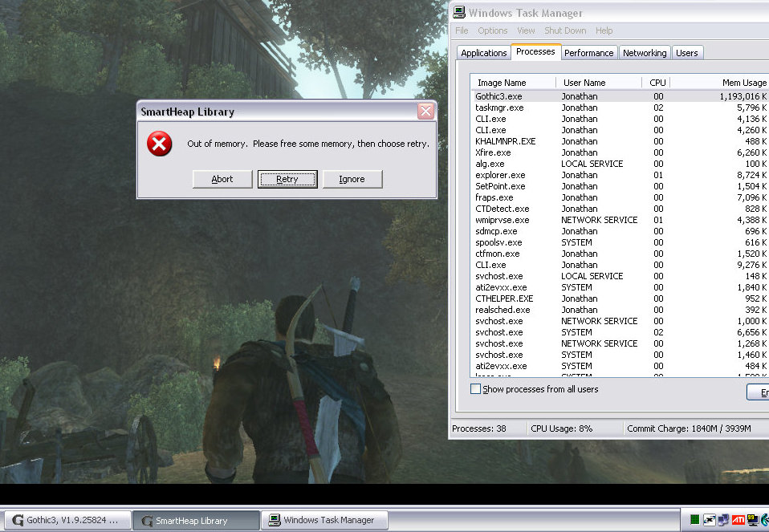Click the Out of memory message text
Image resolution: width=769 pixels, height=532 pixels.
pos(308,144)
